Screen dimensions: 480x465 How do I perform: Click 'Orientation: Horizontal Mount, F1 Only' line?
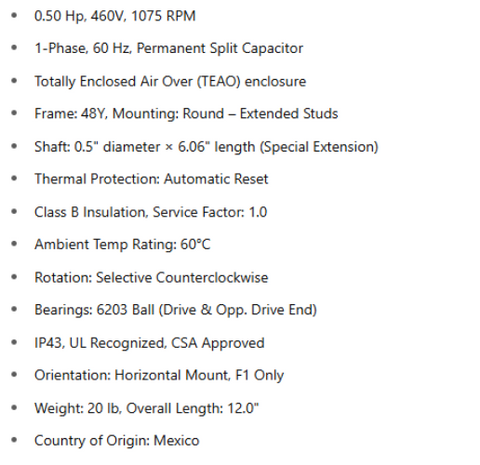pyautogui.click(x=159, y=376)
